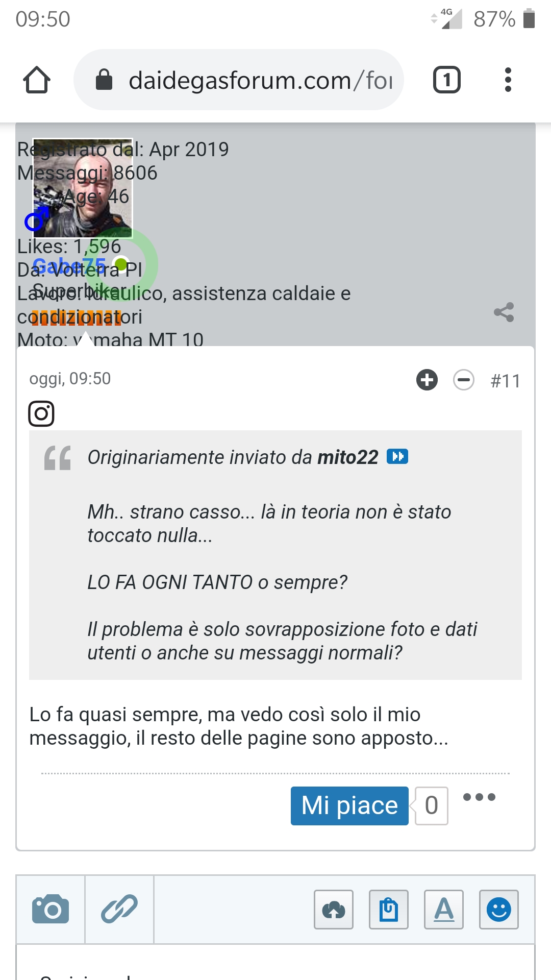Toggle the text formatting A toolbar

click(444, 910)
